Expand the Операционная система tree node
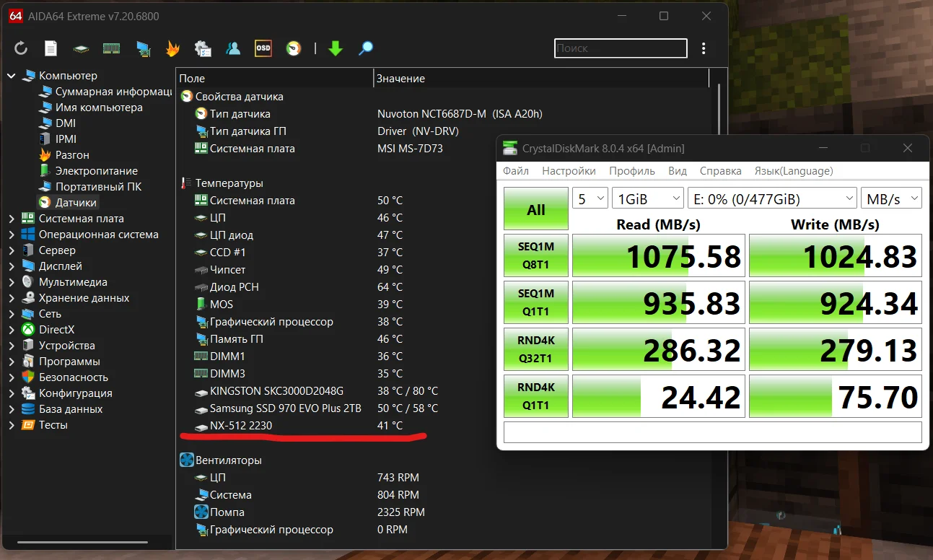The height and width of the screenshot is (560, 933). [x=11, y=235]
